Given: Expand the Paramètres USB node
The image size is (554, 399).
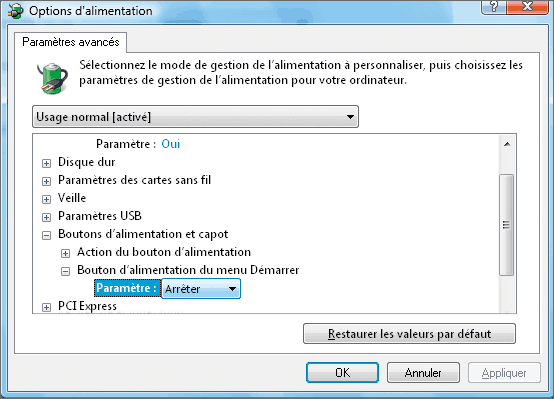Looking at the screenshot, I should [x=46, y=217].
